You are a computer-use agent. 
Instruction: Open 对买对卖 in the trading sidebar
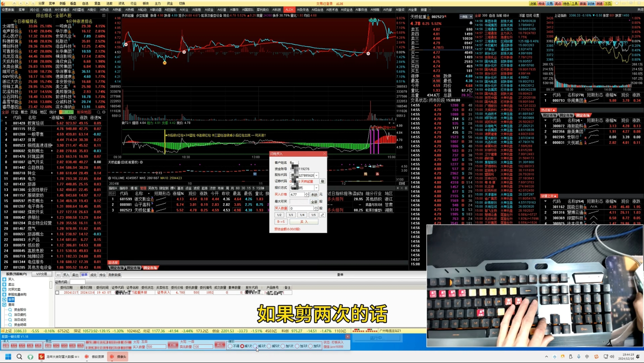click(14, 290)
